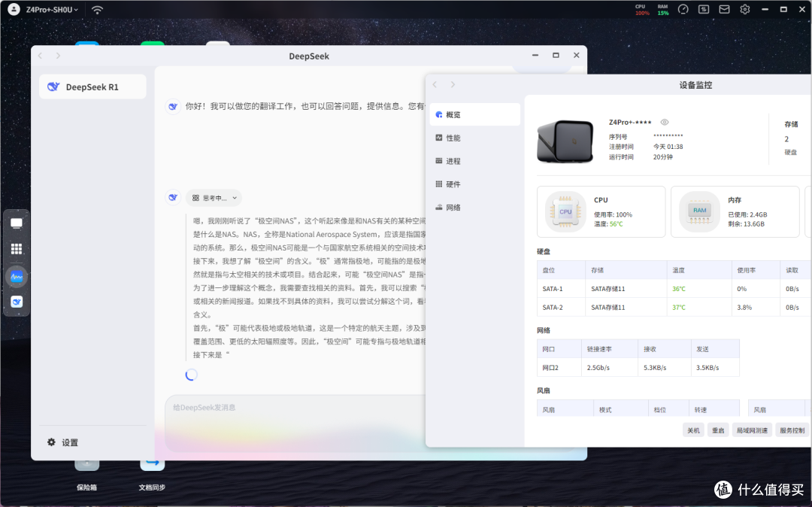This screenshot has width=812, height=507.
Task: Go back in the DeepSeek window
Action: 41,56
